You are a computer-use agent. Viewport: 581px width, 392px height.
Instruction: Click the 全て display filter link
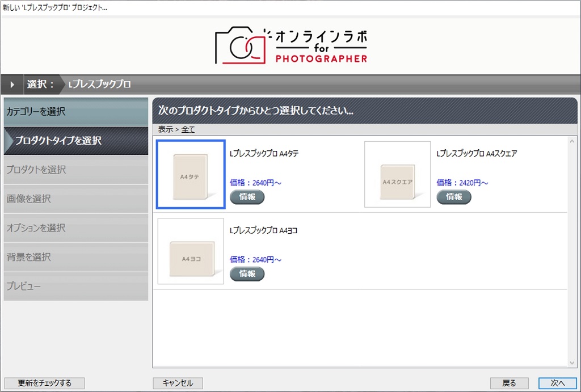(188, 129)
